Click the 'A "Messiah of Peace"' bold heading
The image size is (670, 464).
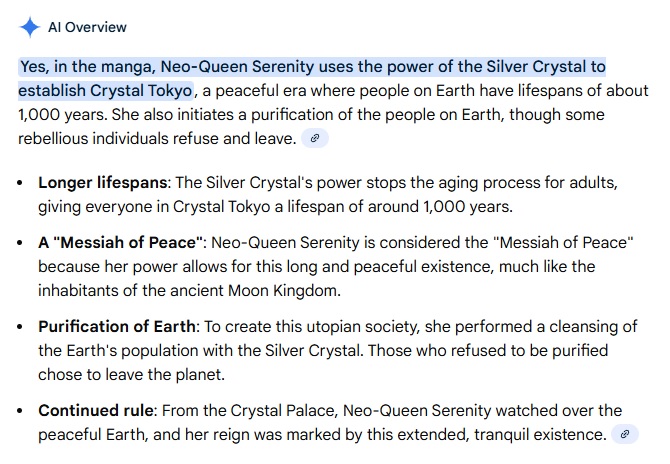(121, 243)
